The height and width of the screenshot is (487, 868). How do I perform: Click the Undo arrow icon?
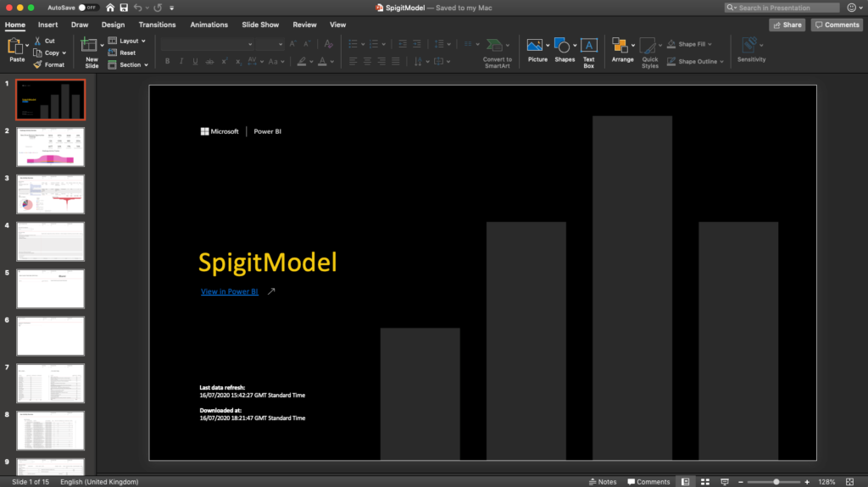coord(138,8)
